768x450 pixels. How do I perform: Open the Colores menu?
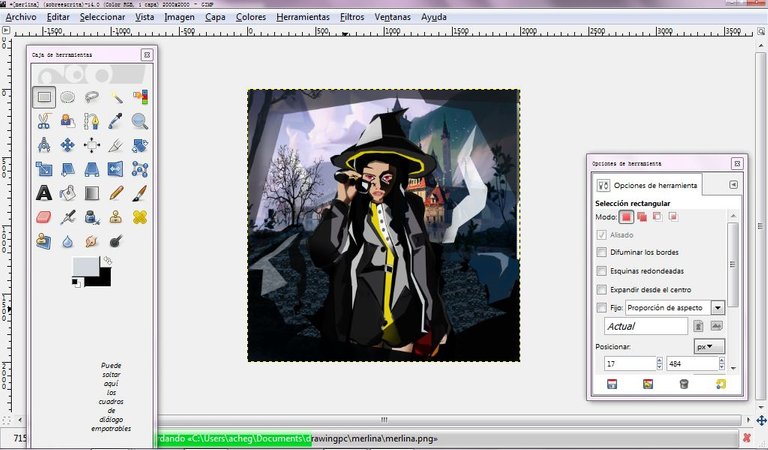click(251, 17)
